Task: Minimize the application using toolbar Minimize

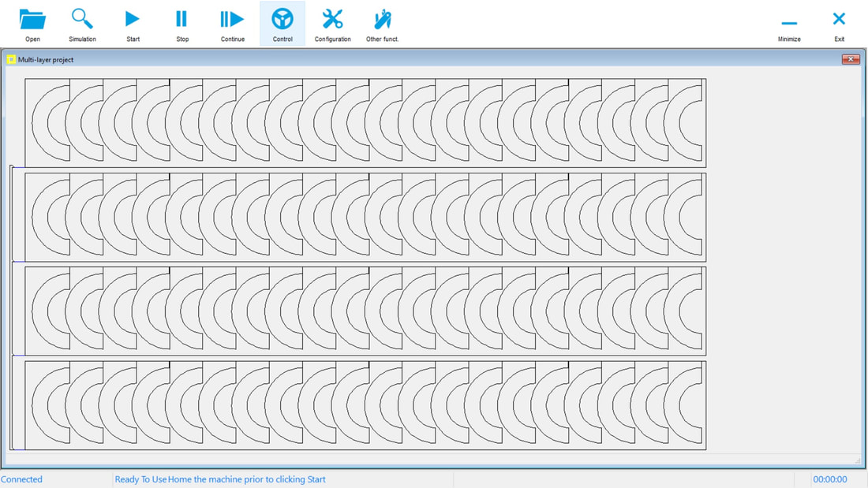Action: tap(789, 25)
